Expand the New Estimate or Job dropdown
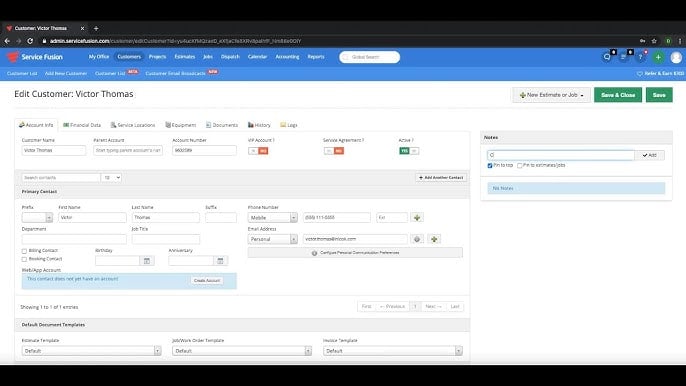Viewport: 686px width, 386px height. [551, 95]
